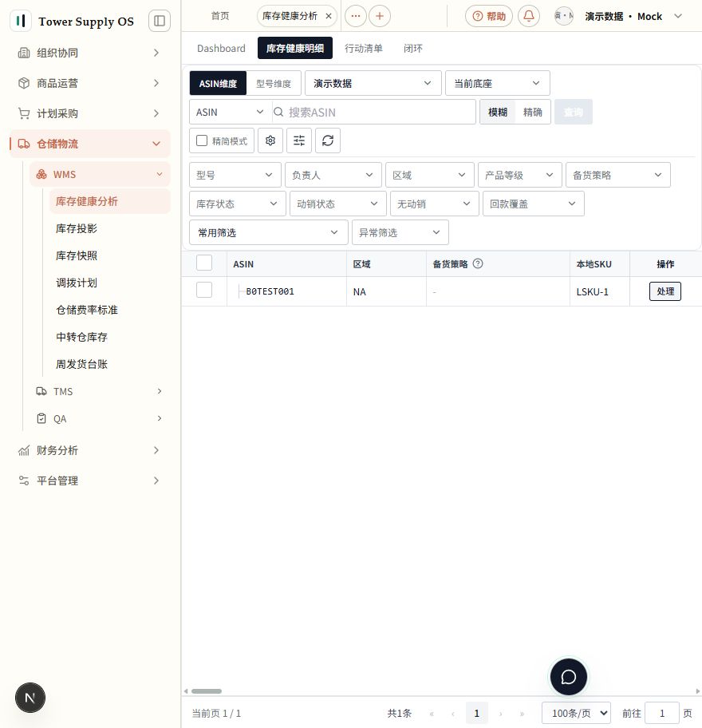Click the 备货策略 help question icon

click(x=477, y=263)
